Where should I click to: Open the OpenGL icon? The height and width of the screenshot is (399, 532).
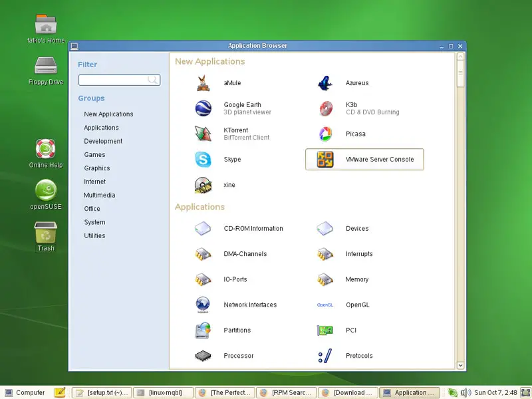coord(325,305)
